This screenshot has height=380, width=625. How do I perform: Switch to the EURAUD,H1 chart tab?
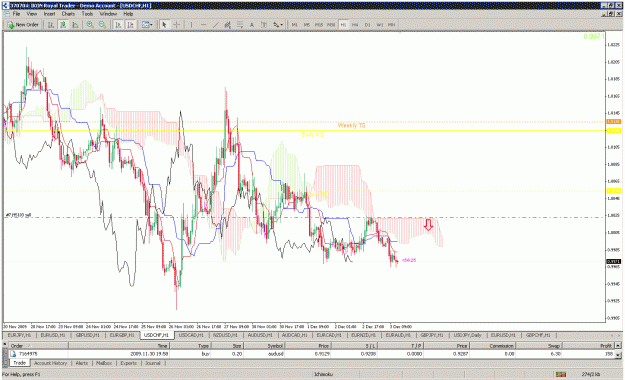[x=398, y=335]
